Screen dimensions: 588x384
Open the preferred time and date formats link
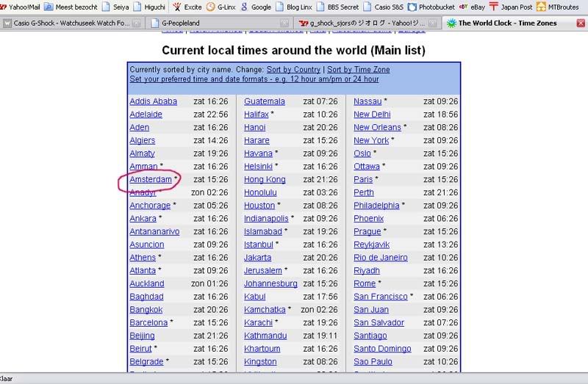point(254,79)
